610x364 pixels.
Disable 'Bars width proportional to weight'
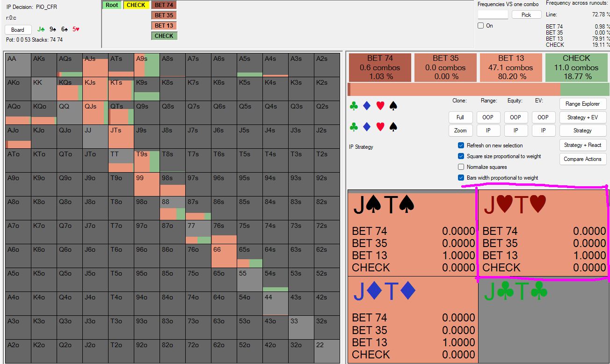click(461, 178)
